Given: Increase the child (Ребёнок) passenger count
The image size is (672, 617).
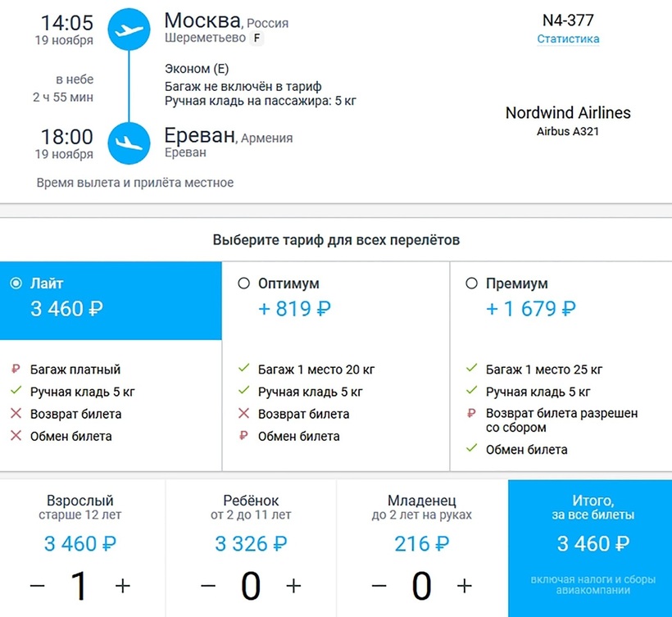Looking at the screenshot, I should click(293, 586).
